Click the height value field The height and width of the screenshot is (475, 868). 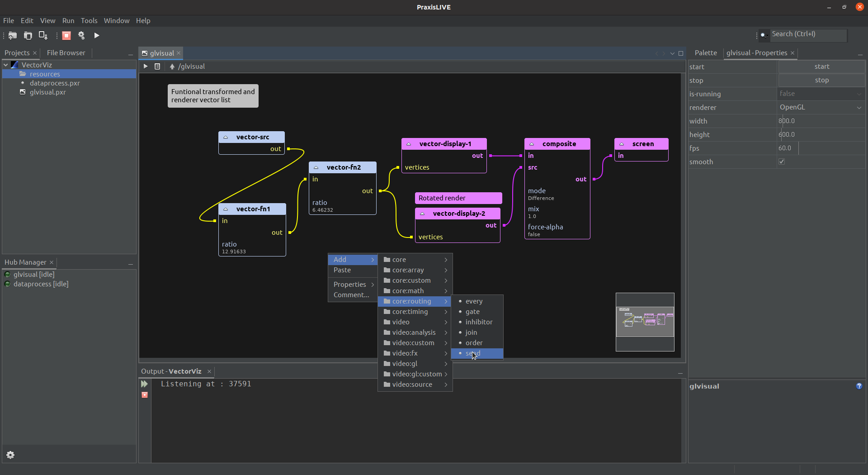(821, 135)
